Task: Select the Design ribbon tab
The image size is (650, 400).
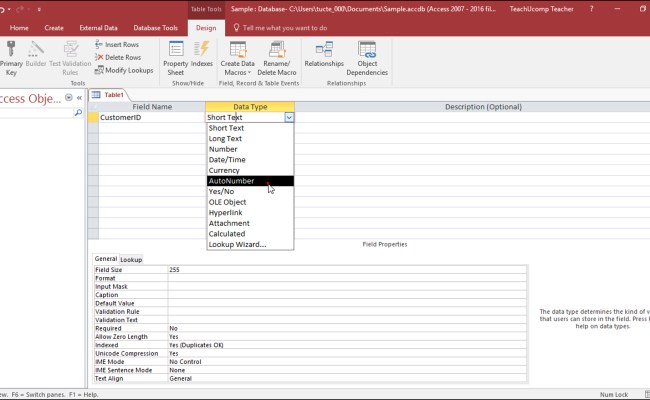Action: (206, 28)
